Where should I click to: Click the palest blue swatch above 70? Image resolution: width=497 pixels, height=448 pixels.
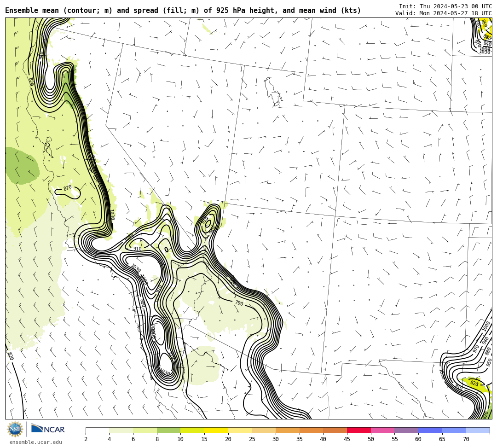point(478,430)
